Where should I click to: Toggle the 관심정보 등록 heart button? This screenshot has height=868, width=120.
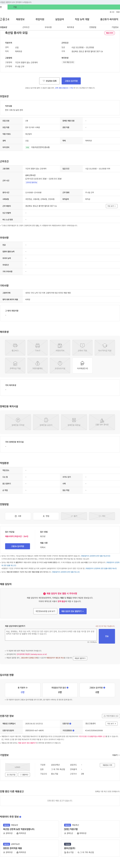[x=49, y=81]
